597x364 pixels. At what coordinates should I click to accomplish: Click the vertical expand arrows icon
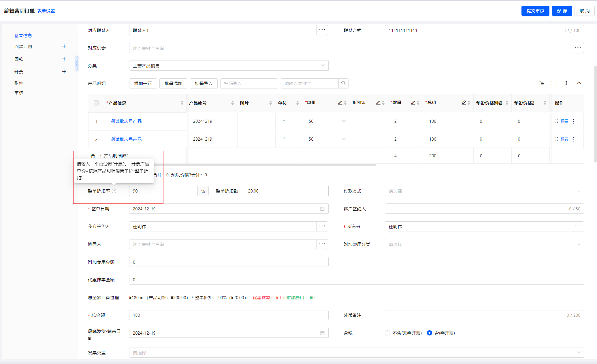(566, 83)
